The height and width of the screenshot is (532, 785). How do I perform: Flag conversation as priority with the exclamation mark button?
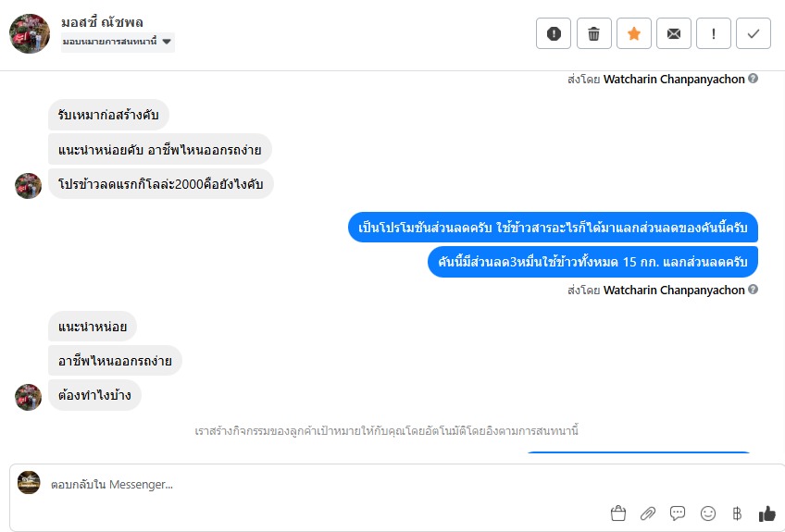(714, 33)
